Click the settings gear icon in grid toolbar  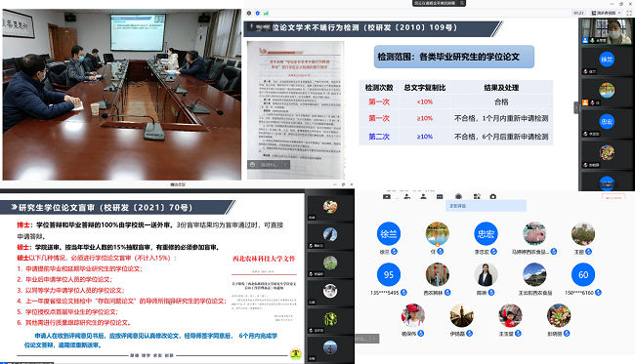[492, 196]
